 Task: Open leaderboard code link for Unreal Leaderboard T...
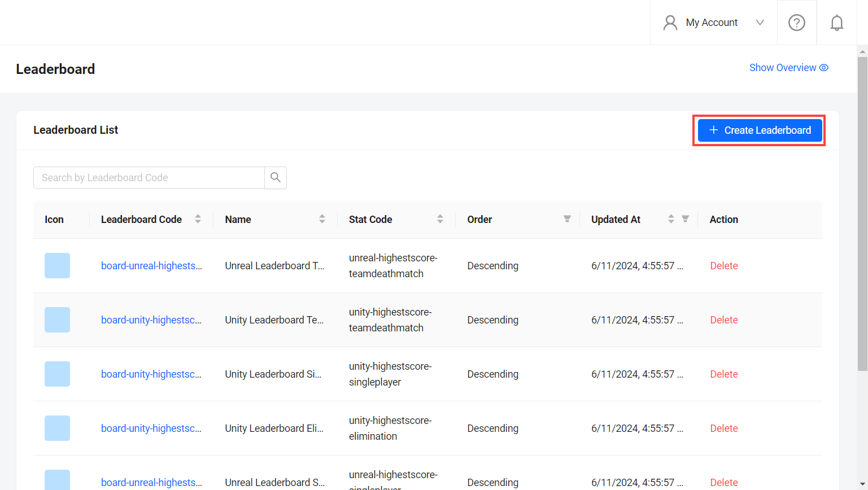click(151, 266)
